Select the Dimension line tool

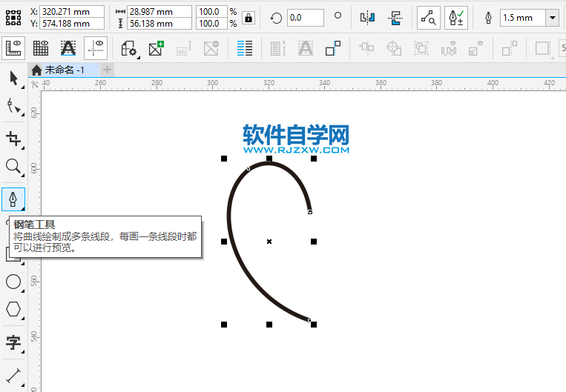[x=13, y=376]
